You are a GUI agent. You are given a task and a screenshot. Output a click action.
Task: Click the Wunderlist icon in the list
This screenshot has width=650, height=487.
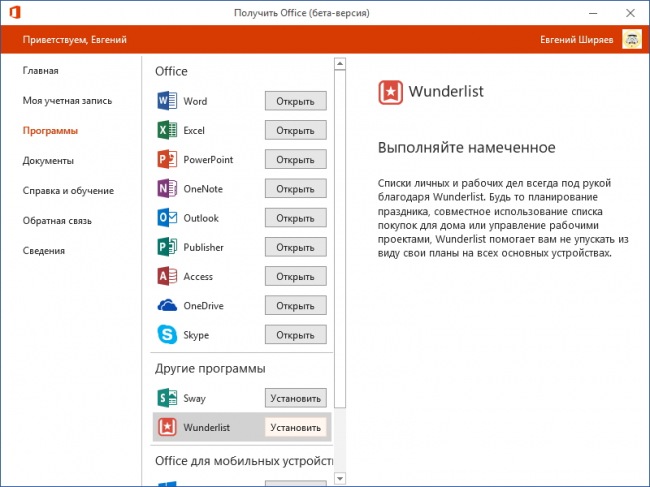tap(167, 427)
